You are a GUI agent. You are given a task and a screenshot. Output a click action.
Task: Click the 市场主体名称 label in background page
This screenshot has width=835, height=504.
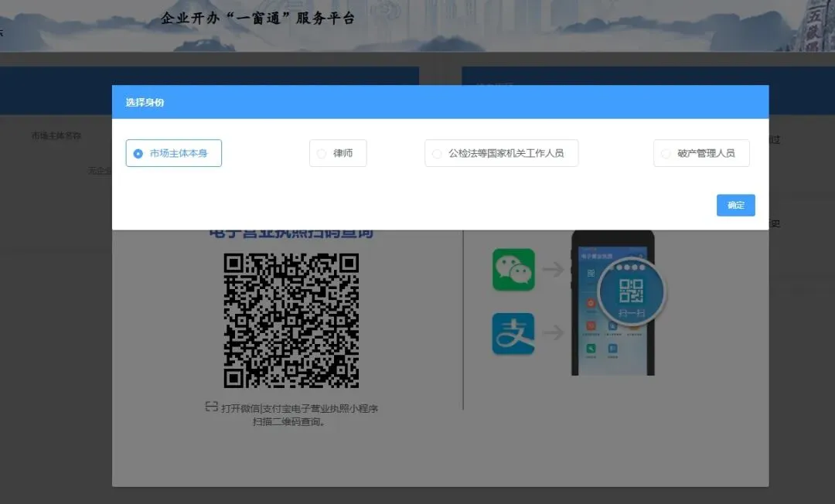tap(56, 136)
